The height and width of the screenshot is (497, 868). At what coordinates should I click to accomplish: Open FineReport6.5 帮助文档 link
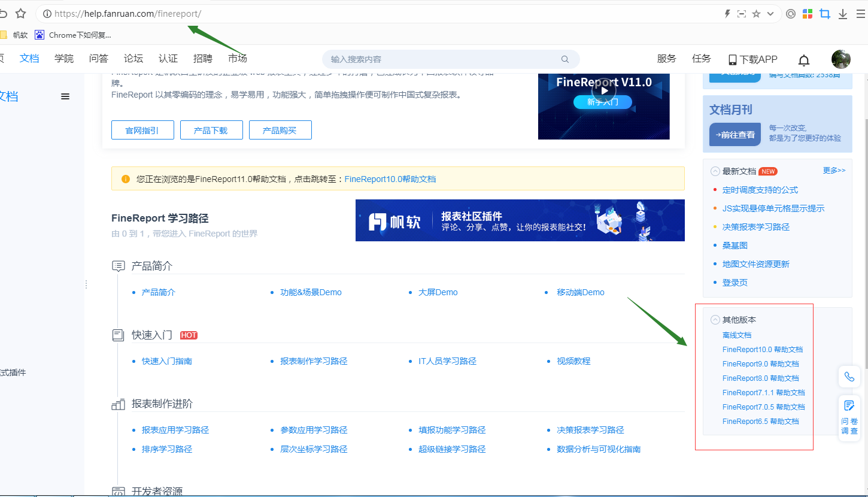click(x=761, y=422)
